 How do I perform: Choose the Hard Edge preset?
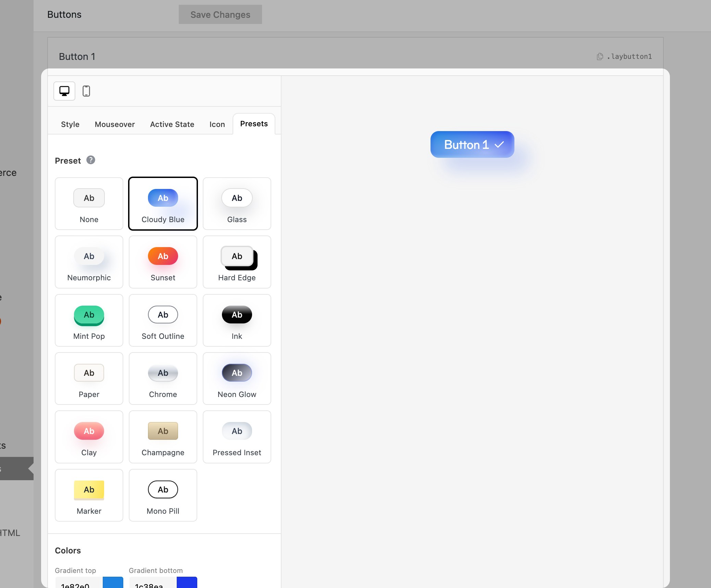237,262
